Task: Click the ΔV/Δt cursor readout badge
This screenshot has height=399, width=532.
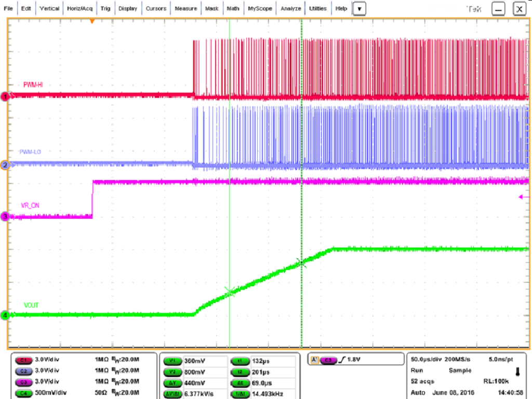Action: point(172,393)
